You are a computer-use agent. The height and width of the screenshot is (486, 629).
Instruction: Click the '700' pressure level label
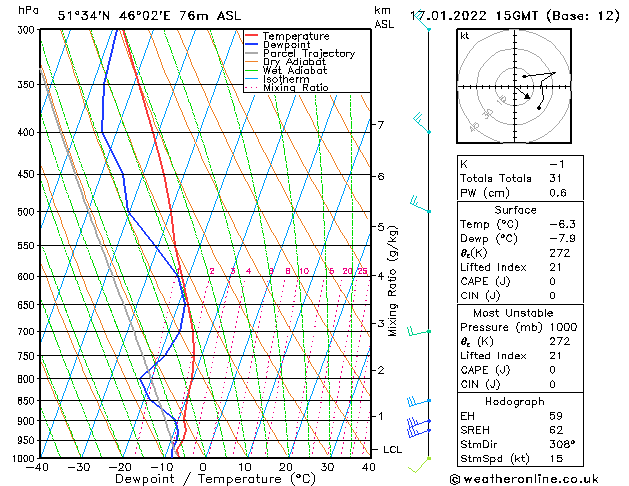[28, 332]
